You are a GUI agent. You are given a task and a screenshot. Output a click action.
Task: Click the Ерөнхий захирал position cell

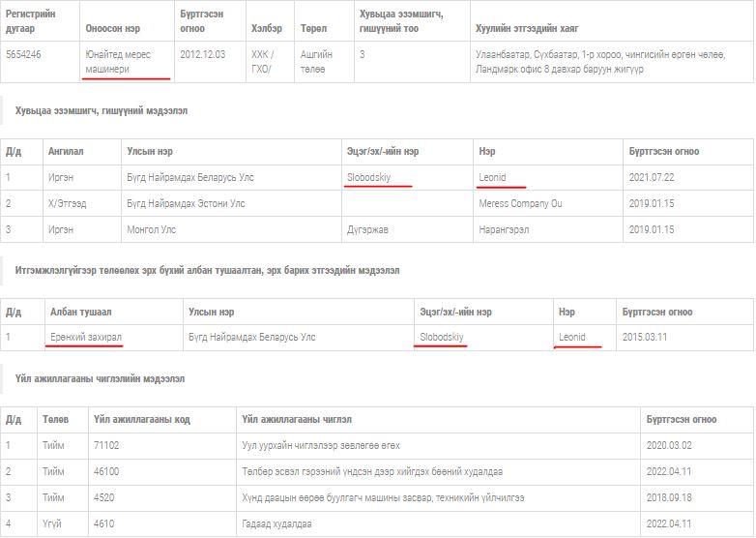coord(86,337)
